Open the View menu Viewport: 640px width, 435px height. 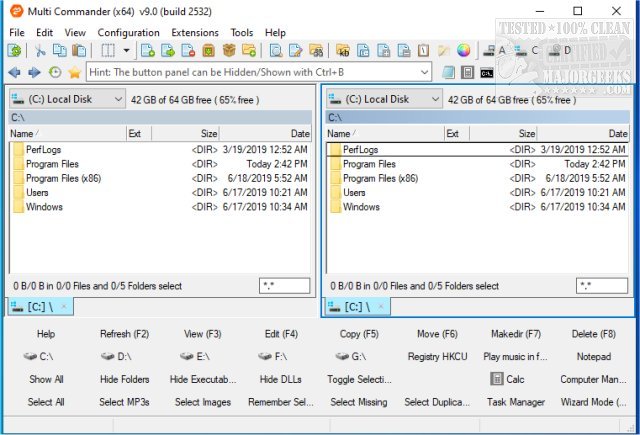[75, 33]
